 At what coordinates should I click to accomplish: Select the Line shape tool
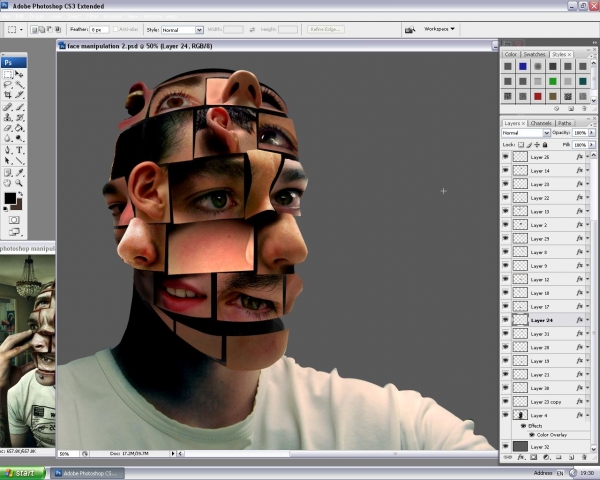click(x=19, y=161)
